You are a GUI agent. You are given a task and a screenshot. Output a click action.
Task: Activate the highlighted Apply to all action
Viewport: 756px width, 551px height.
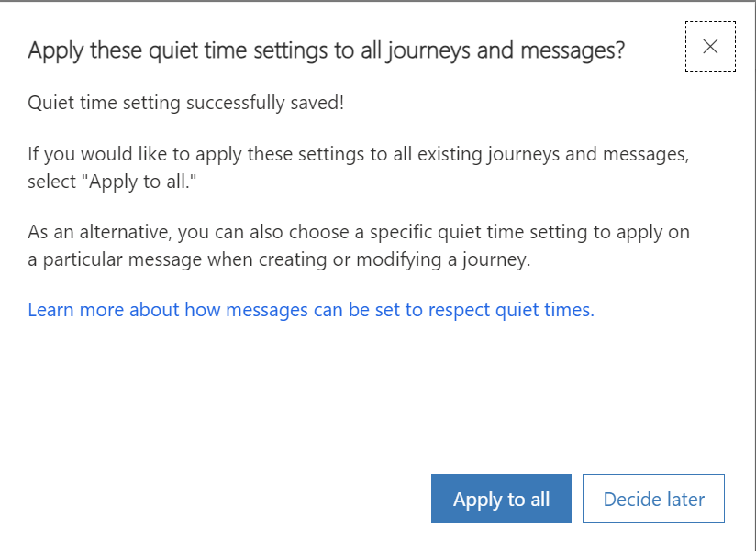tap(501, 498)
